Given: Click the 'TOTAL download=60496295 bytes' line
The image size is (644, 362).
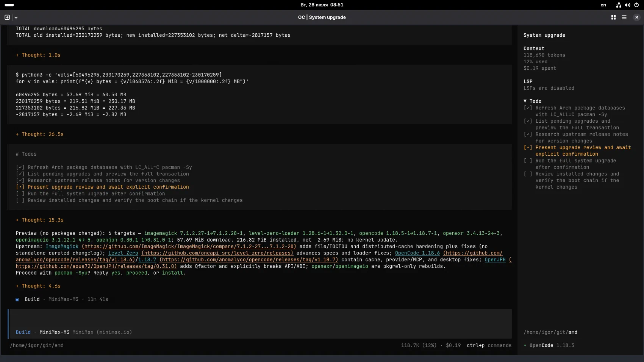Looking at the screenshot, I should [59, 29].
